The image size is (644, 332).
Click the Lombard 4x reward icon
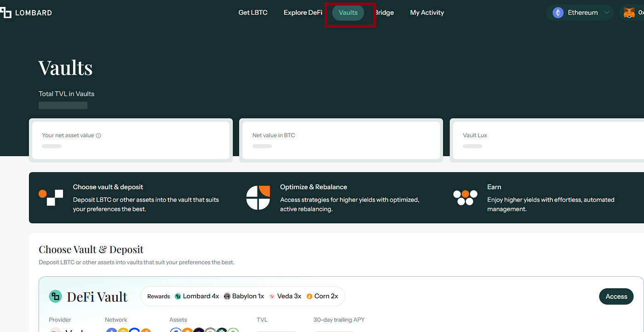tap(178, 296)
